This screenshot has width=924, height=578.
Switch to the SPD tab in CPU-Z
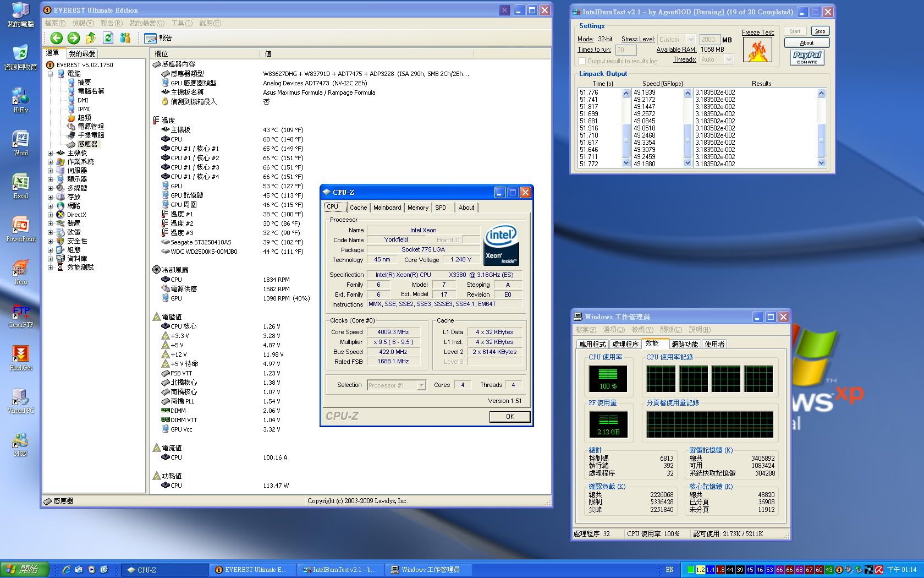coord(441,208)
